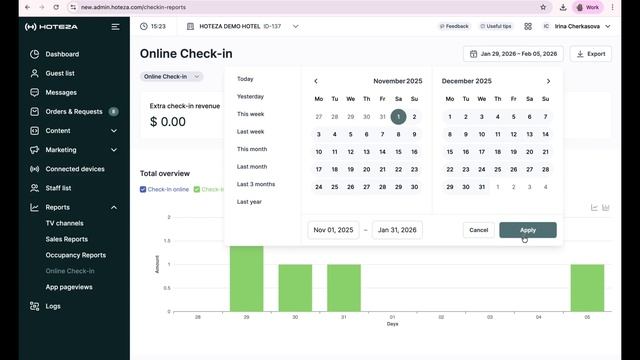
Task: Click the Guest list person icon
Action: (35, 73)
